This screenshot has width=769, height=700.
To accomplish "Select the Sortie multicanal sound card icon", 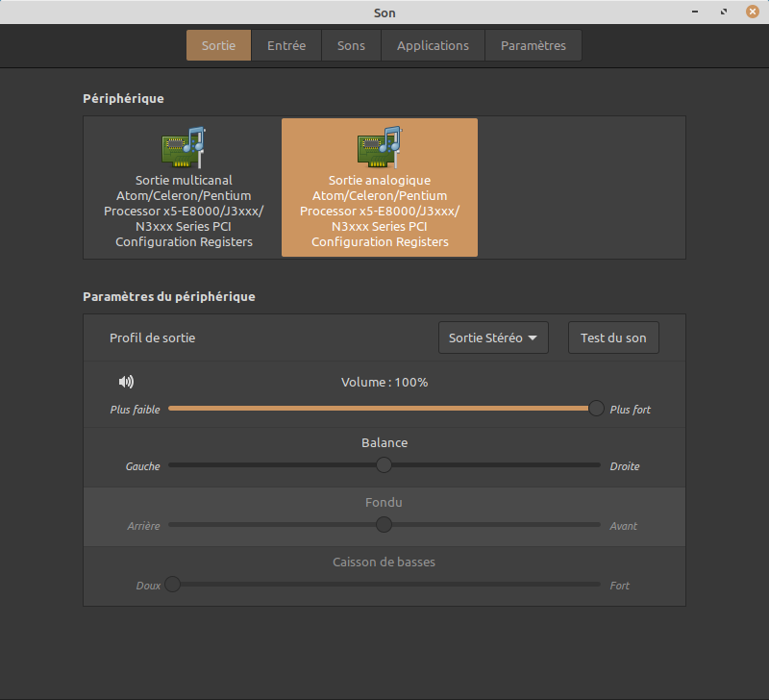I will (183, 147).
